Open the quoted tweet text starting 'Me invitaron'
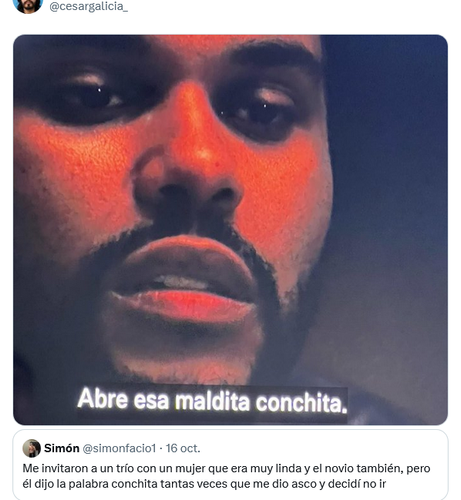 tap(226, 476)
